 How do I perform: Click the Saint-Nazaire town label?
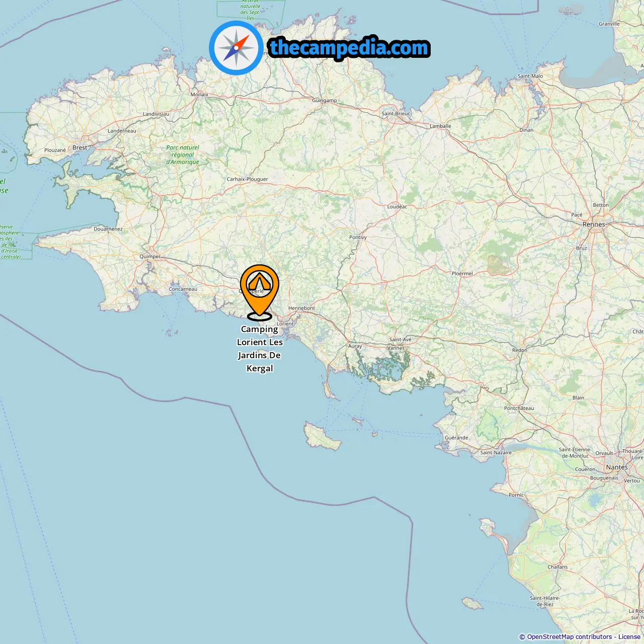tap(496, 452)
